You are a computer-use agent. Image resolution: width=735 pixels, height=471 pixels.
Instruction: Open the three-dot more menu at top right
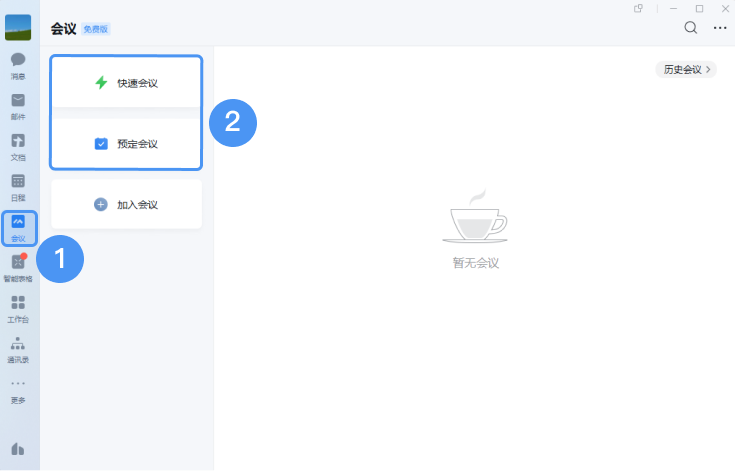719,28
